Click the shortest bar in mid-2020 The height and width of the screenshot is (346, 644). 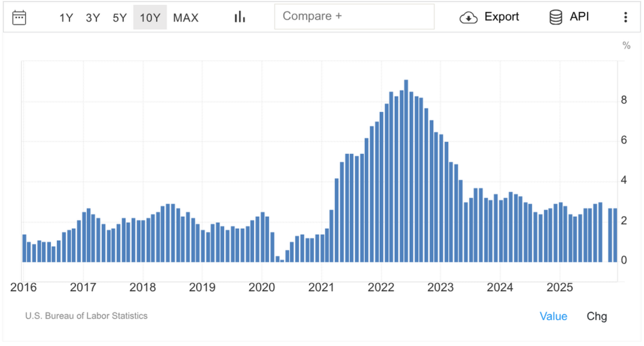pos(283,261)
